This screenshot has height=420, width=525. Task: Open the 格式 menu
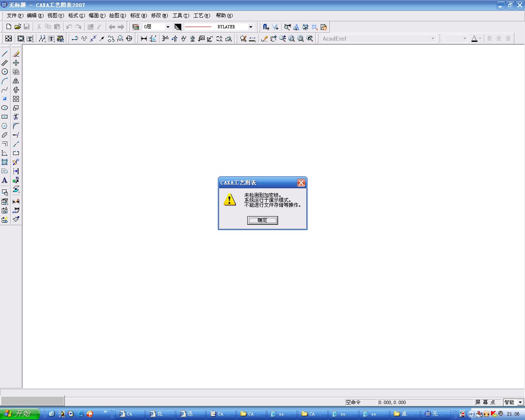(76, 16)
